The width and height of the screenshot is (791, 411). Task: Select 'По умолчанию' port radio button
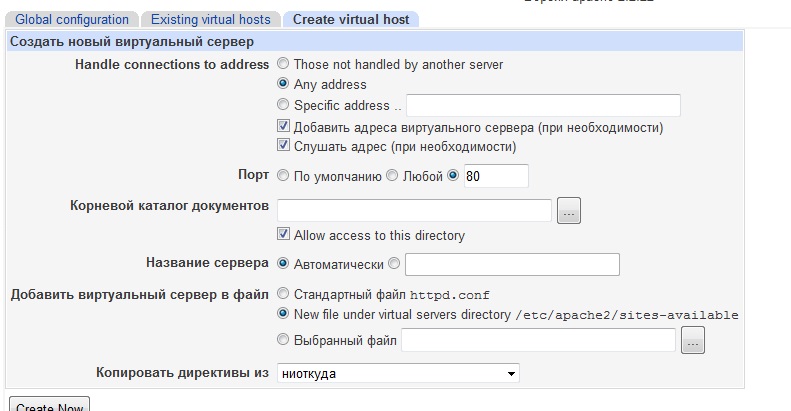284,176
